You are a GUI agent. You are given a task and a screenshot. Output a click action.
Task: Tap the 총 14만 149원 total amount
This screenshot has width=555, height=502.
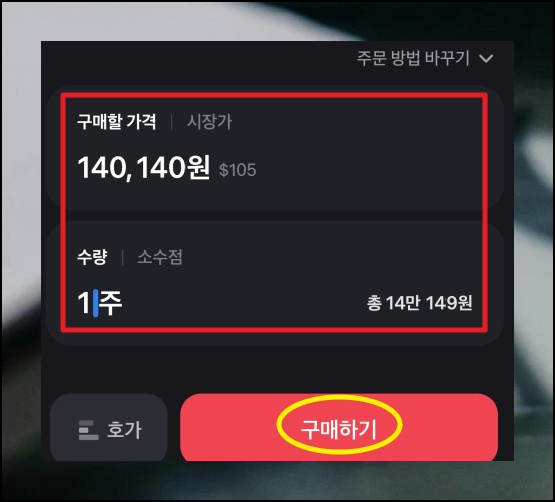419,303
